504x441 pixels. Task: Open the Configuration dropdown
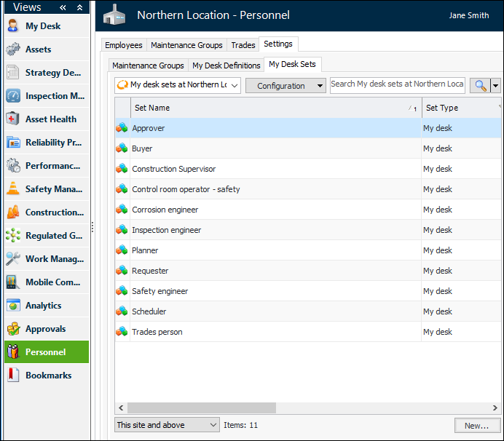pos(286,86)
